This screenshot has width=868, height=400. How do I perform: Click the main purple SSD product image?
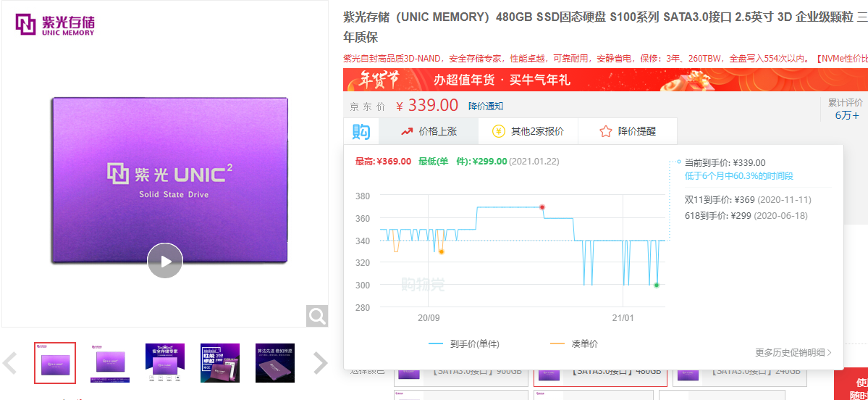[171, 180]
